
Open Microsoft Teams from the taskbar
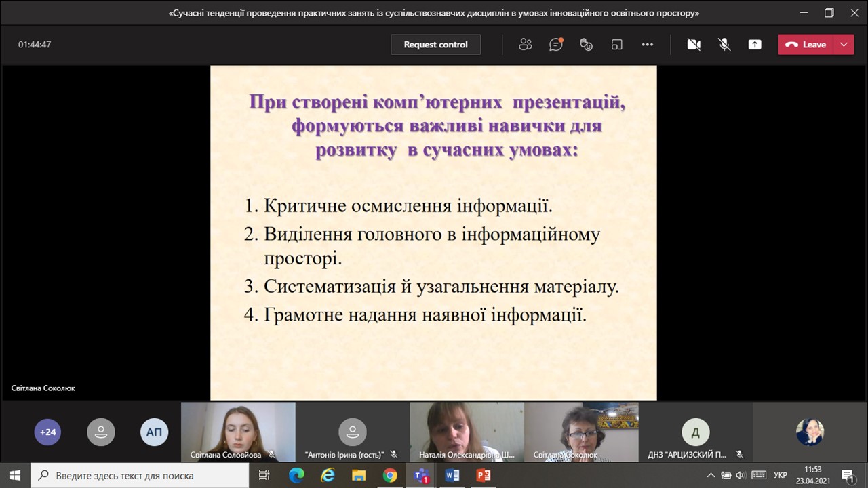coord(421,475)
